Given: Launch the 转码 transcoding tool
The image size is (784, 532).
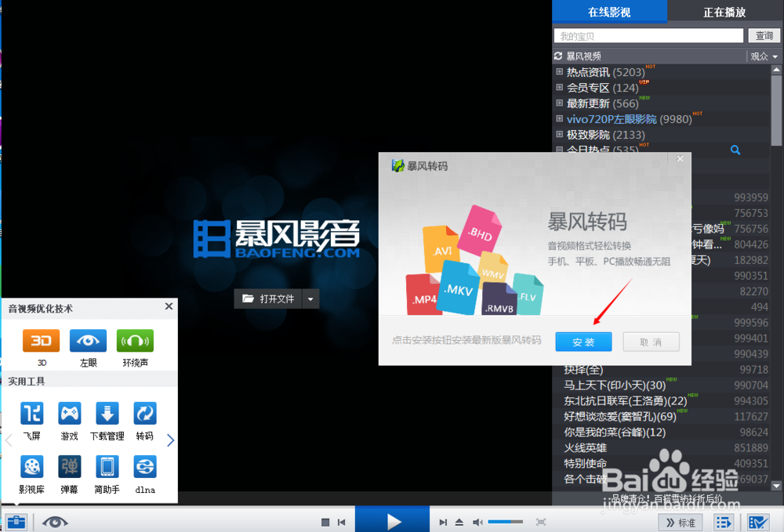Looking at the screenshot, I should (x=145, y=414).
